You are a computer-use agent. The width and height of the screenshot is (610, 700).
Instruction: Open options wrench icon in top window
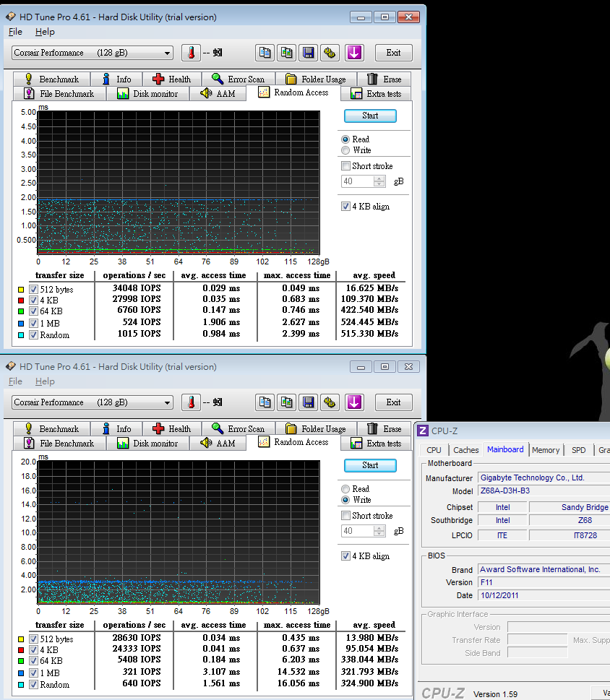(330, 53)
